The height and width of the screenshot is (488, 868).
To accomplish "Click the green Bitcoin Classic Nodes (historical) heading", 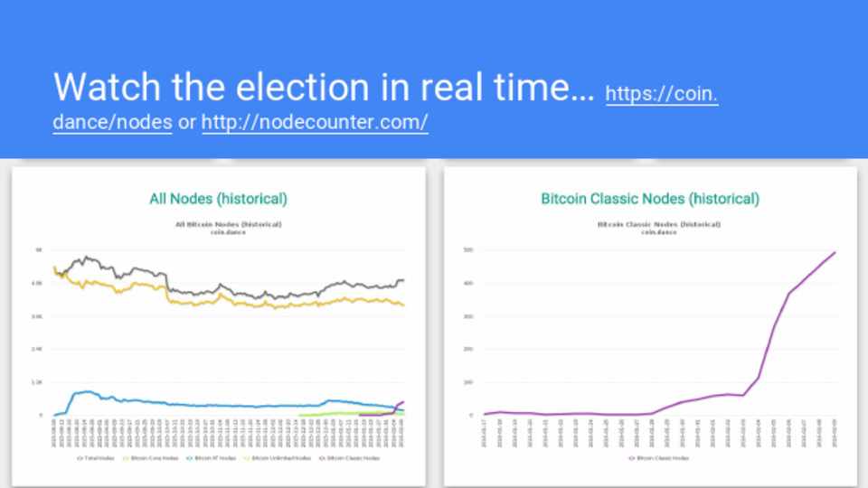I will click(x=650, y=199).
